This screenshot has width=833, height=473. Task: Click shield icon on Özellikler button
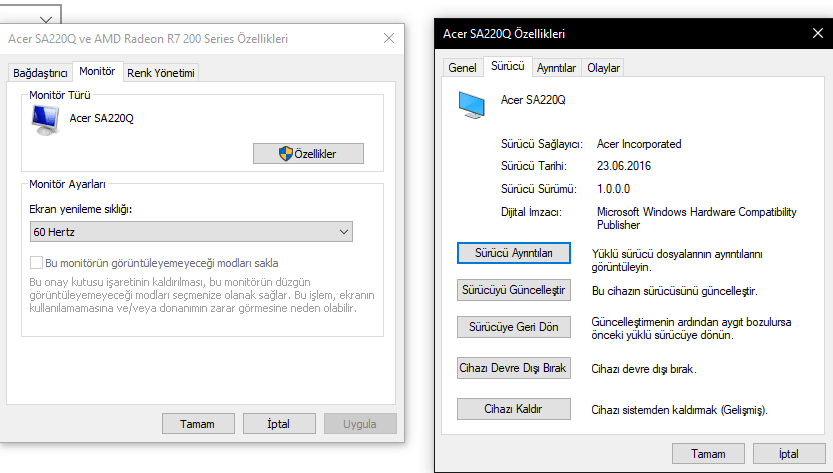point(286,154)
